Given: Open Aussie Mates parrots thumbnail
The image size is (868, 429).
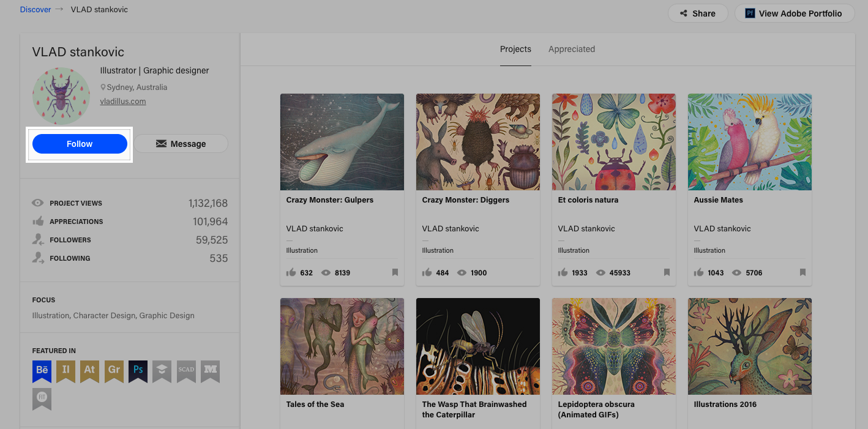Looking at the screenshot, I should (750, 142).
